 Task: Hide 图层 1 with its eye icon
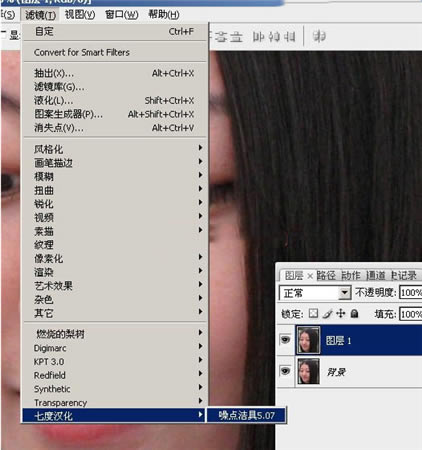[285, 340]
